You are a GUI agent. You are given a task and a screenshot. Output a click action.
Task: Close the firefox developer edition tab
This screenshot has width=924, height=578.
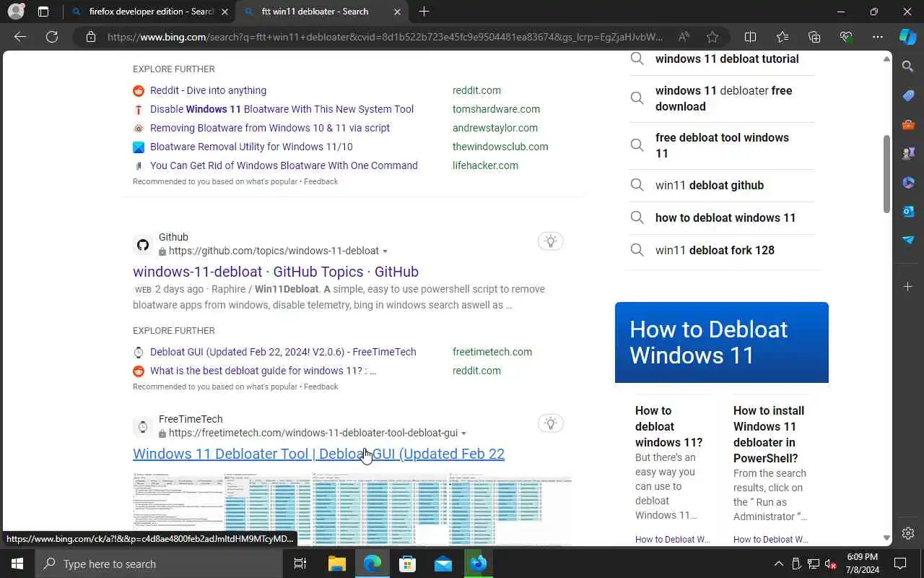225,12
